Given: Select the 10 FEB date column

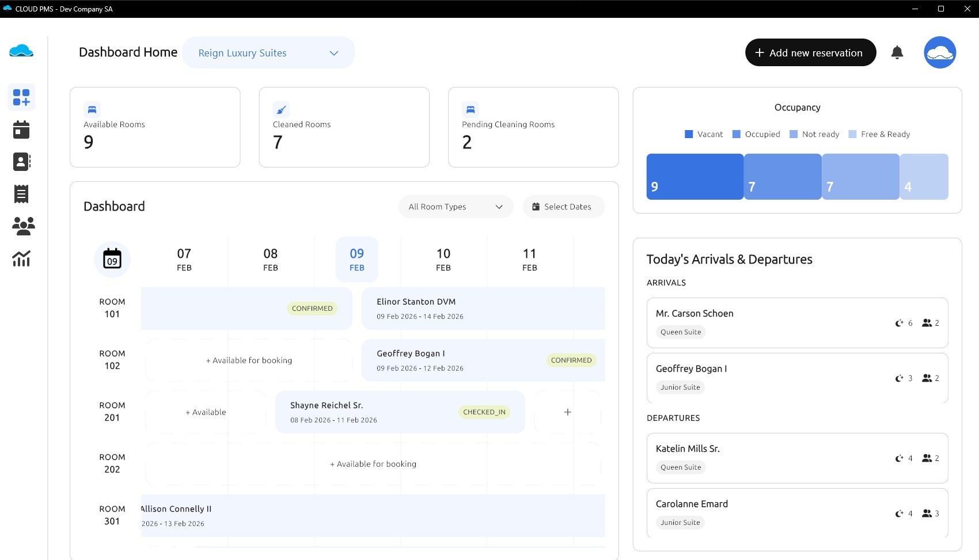Looking at the screenshot, I should [443, 260].
